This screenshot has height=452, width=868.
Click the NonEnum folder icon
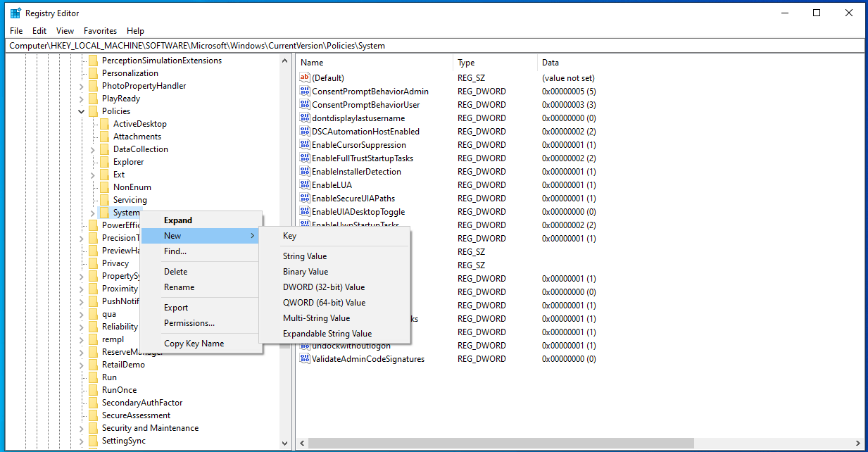pos(104,187)
